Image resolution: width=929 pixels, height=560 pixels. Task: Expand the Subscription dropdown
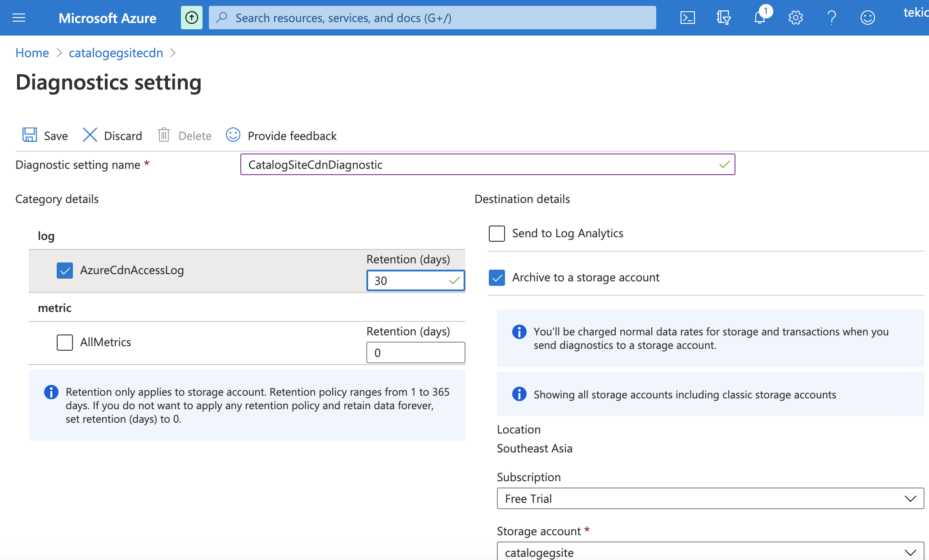point(710,499)
